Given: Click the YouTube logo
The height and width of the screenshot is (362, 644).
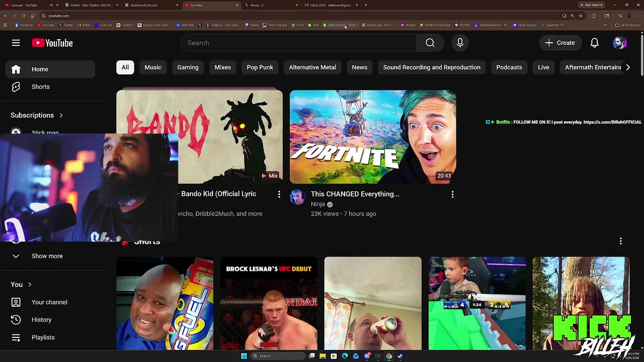Looking at the screenshot, I should [52, 43].
